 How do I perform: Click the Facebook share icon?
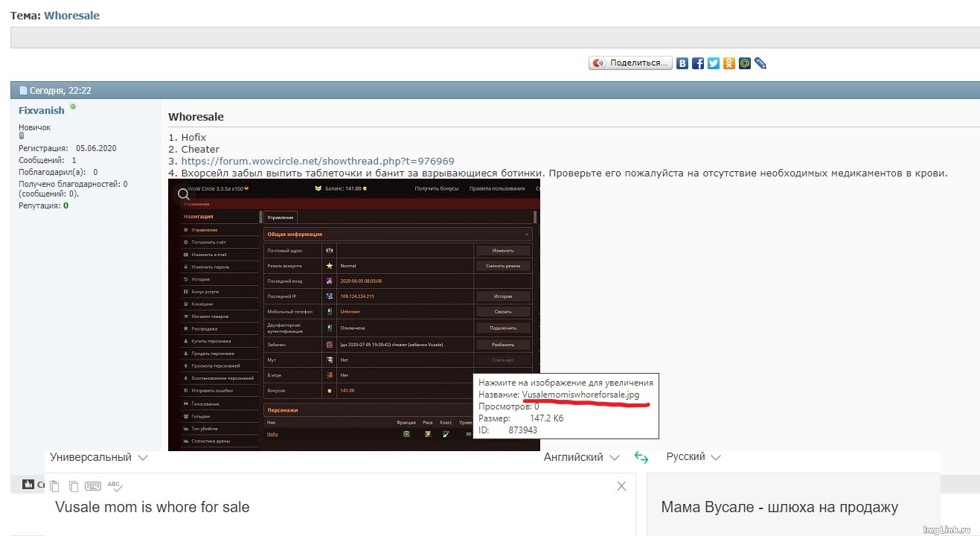698,63
